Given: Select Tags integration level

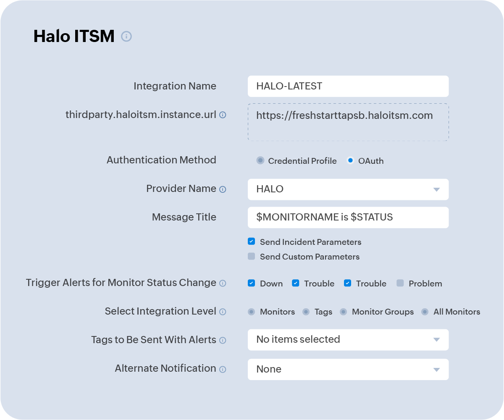Looking at the screenshot, I should pyautogui.click(x=306, y=312).
